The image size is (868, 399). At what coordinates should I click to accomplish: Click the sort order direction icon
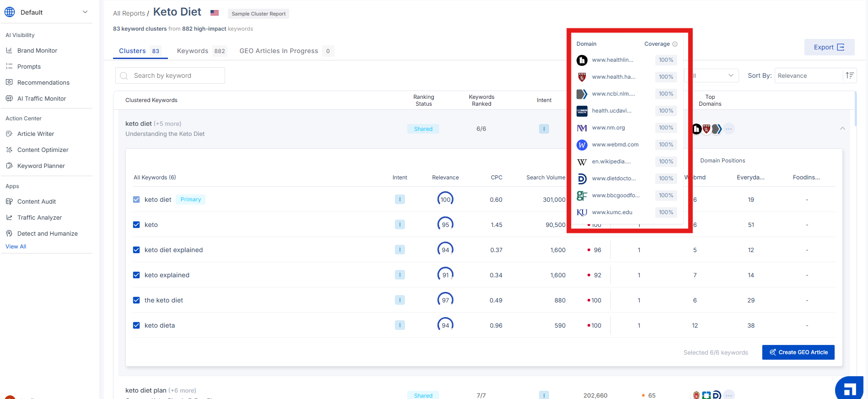(x=850, y=75)
